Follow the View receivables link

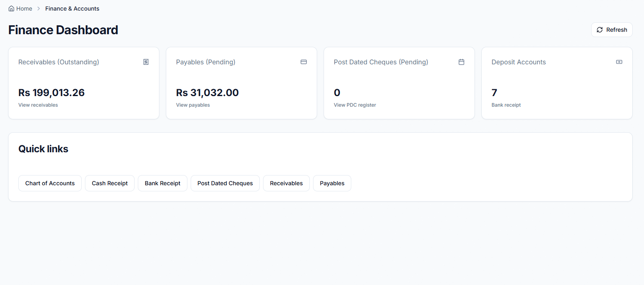[38, 105]
